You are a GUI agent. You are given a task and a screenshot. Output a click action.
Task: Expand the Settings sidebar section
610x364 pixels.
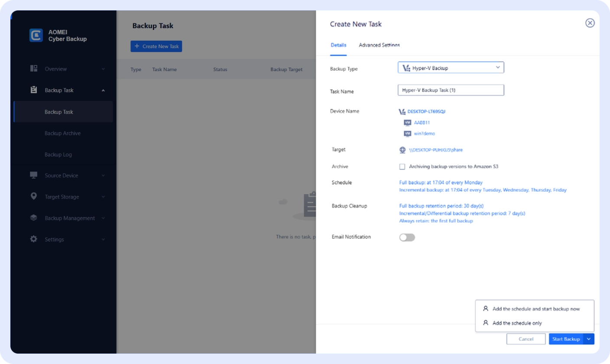(103, 239)
